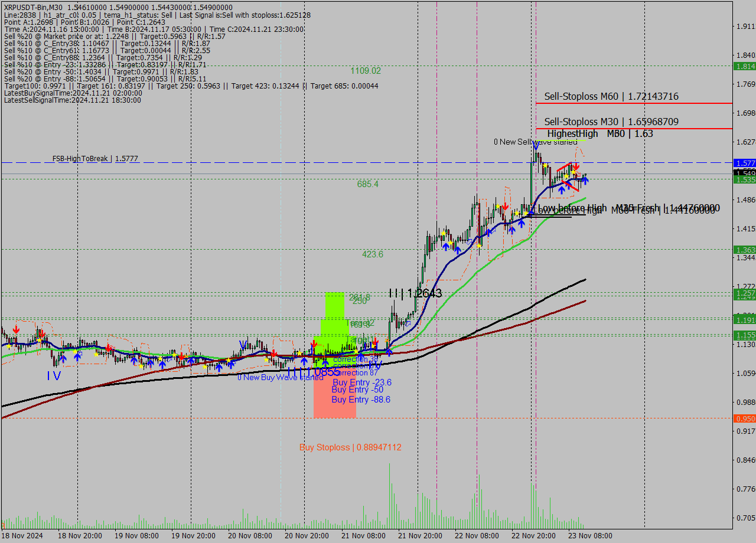Click the green 1.814 price tag on axis
Screen dimensions: 756x543
tap(744, 66)
